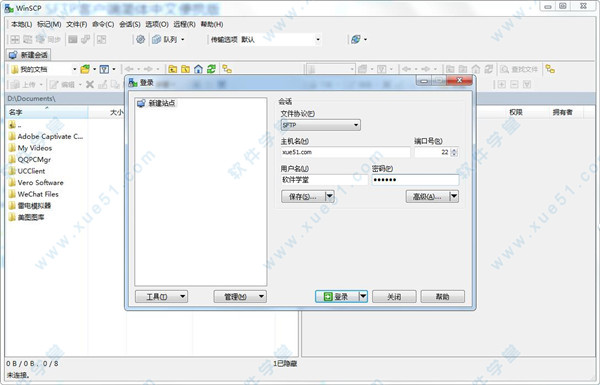The height and width of the screenshot is (385, 600).
Task: Click the 用户名 user name field
Action: [x=324, y=180]
